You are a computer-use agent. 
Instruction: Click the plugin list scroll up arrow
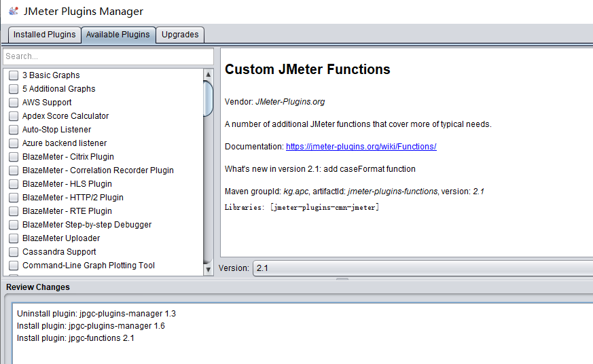[208, 75]
